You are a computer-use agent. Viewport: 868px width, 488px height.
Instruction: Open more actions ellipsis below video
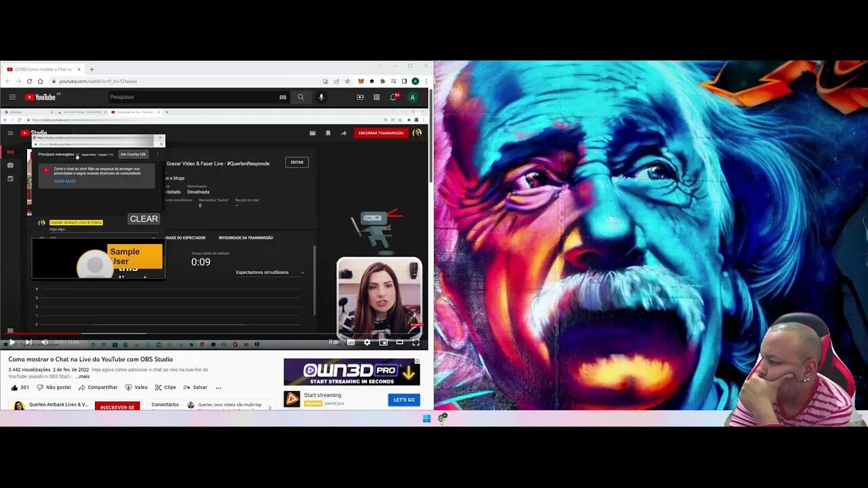[x=218, y=388]
